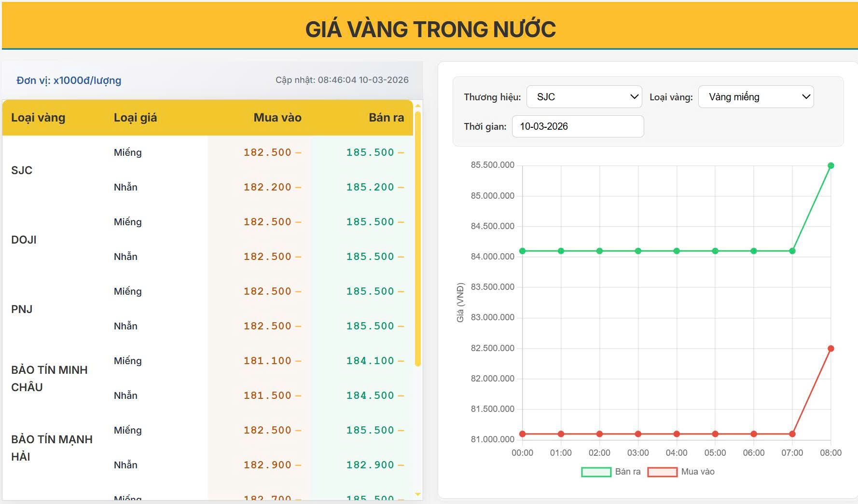The width and height of the screenshot is (858, 504).
Task: Click the gold price table scrollbar thumb
Action: (418, 239)
